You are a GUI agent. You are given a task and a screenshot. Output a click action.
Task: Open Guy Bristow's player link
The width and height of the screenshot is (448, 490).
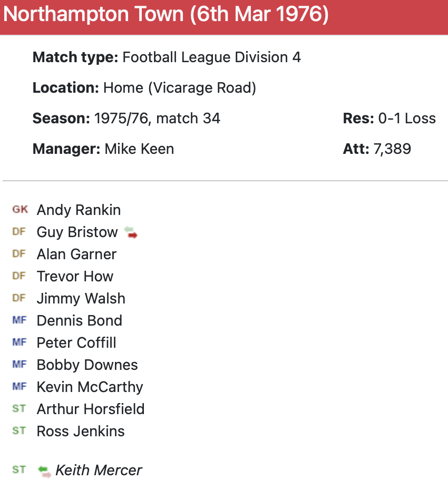coord(77,232)
